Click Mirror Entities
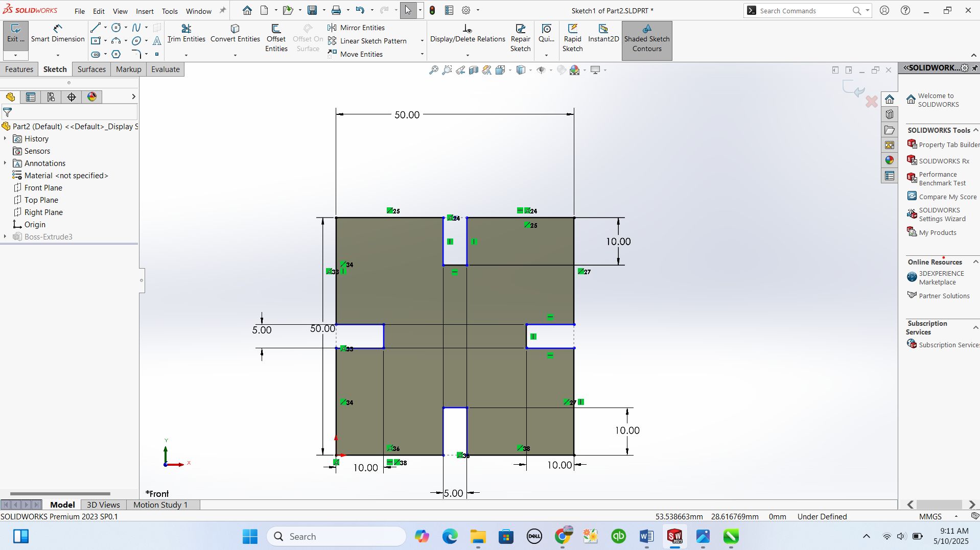Screen dimensions: 980x550 coord(357,28)
